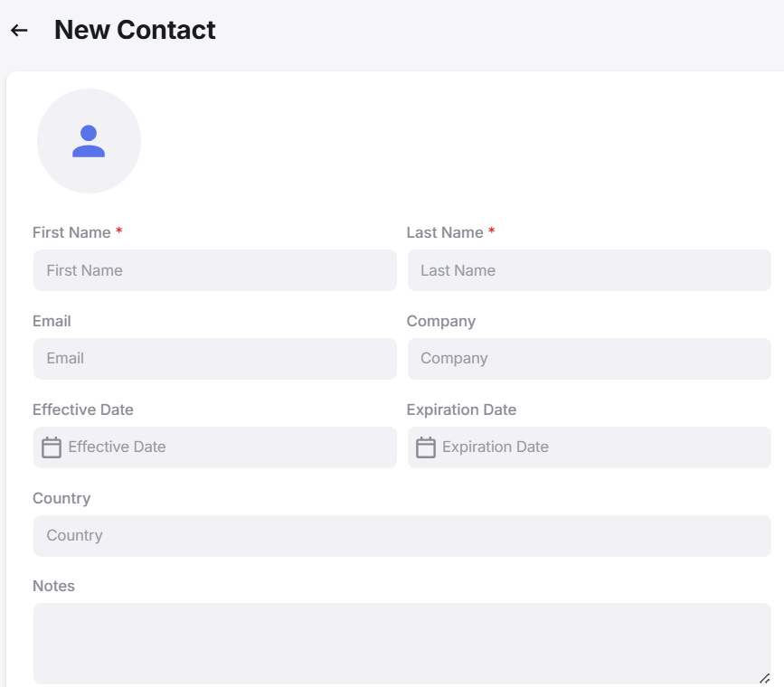Click the New Contact page title
Image resolution: width=784 pixels, height=687 pixels.
(x=135, y=30)
